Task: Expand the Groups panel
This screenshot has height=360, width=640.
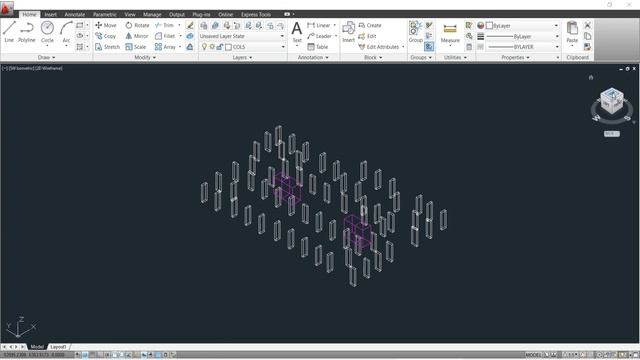Action: pos(421,58)
